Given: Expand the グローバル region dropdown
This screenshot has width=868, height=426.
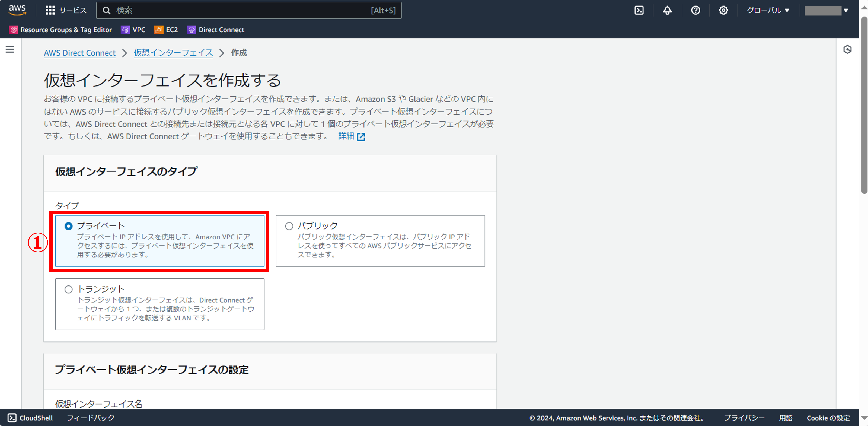Looking at the screenshot, I should (x=768, y=11).
